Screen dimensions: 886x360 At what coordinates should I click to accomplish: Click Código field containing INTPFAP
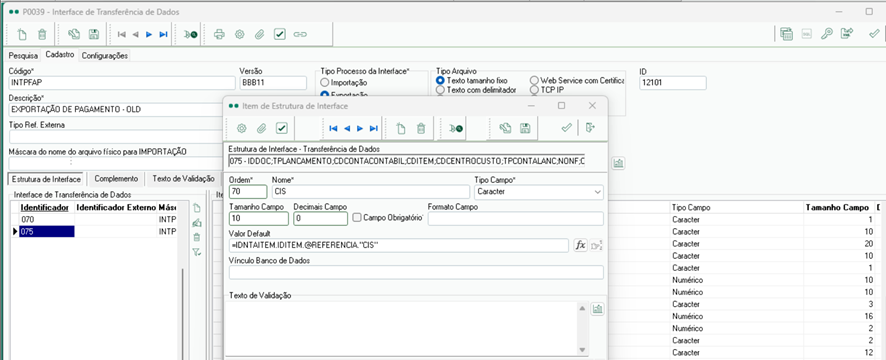point(121,83)
